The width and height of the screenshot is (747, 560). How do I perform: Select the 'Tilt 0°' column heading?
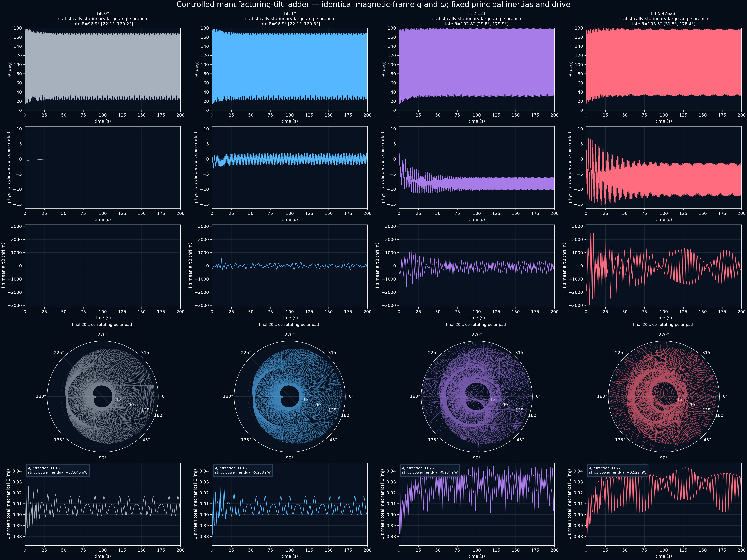point(103,14)
